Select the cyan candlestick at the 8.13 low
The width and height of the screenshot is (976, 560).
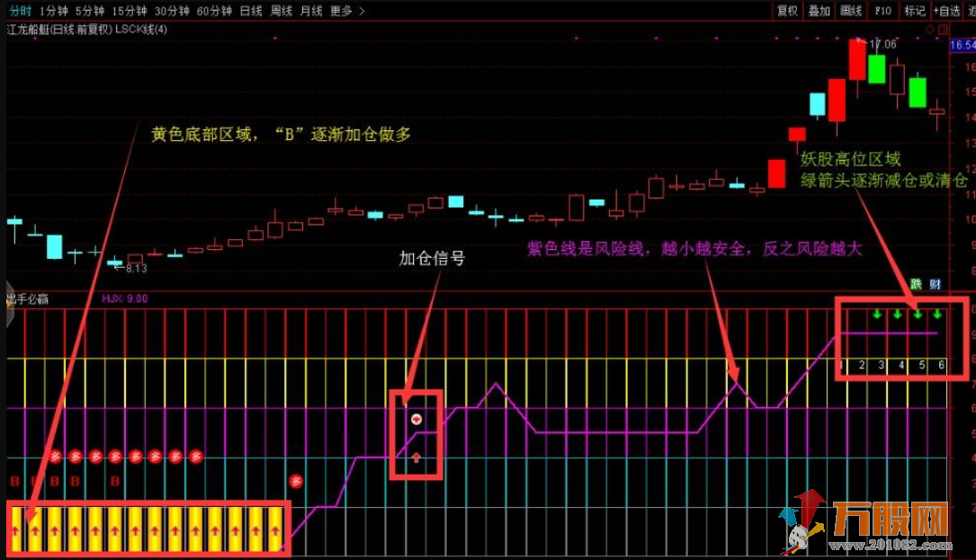click(x=115, y=262)
